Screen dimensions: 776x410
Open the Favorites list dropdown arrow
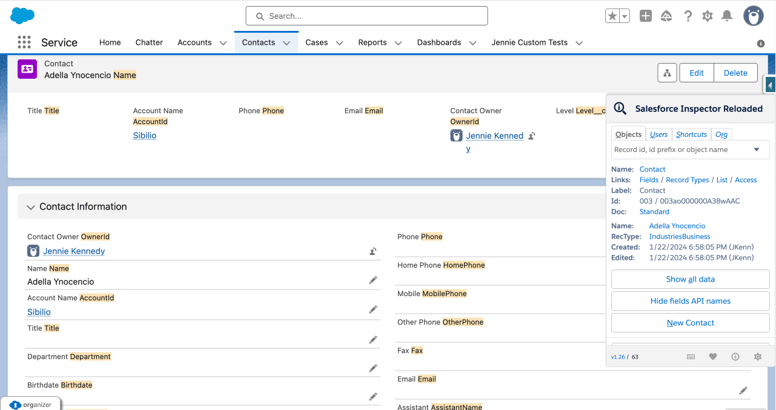pyautogui.click(x=625, y=16)
